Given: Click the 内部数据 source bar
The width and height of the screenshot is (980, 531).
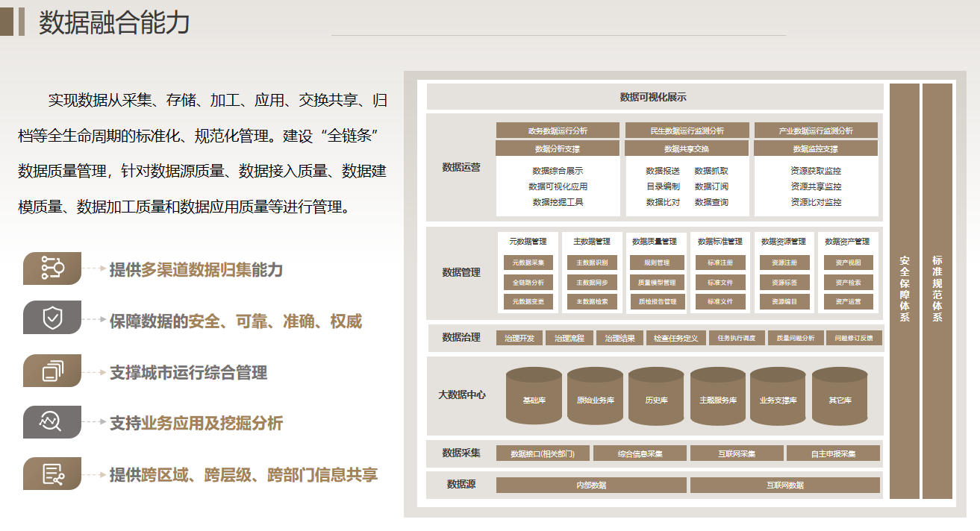Looking at the screenshot, I should coord(591,486).
